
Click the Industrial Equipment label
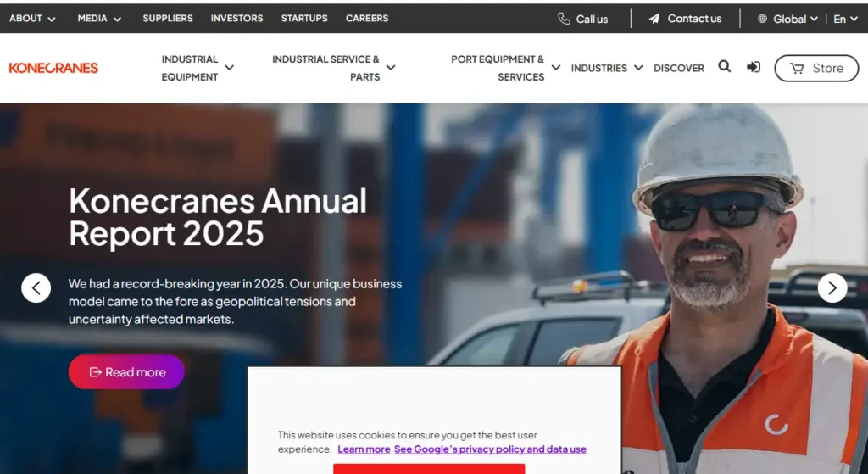[190, 68]
